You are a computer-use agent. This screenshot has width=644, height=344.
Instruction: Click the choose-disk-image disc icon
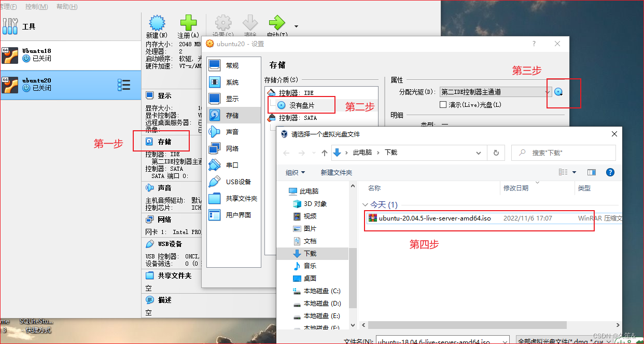(558, 92)
